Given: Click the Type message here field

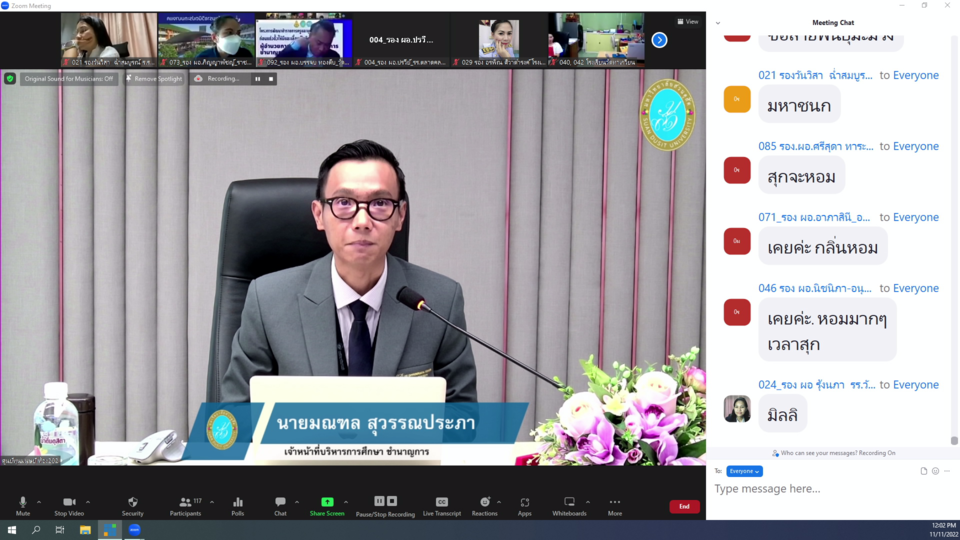Looking at the screenshot, I should pyautogui.click(x=833, y=489).
